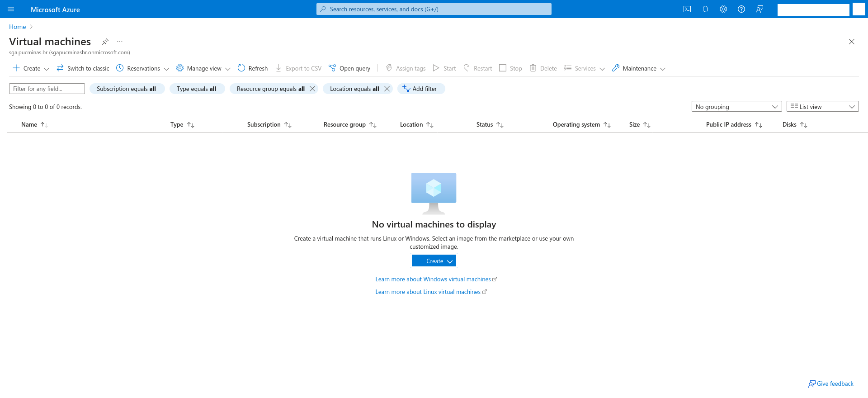
Task: Open the account avatar menu
Action: tap(859, 9)
